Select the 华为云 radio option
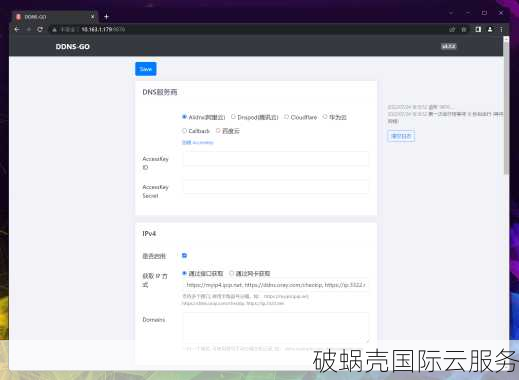 [x=325, y=117]
